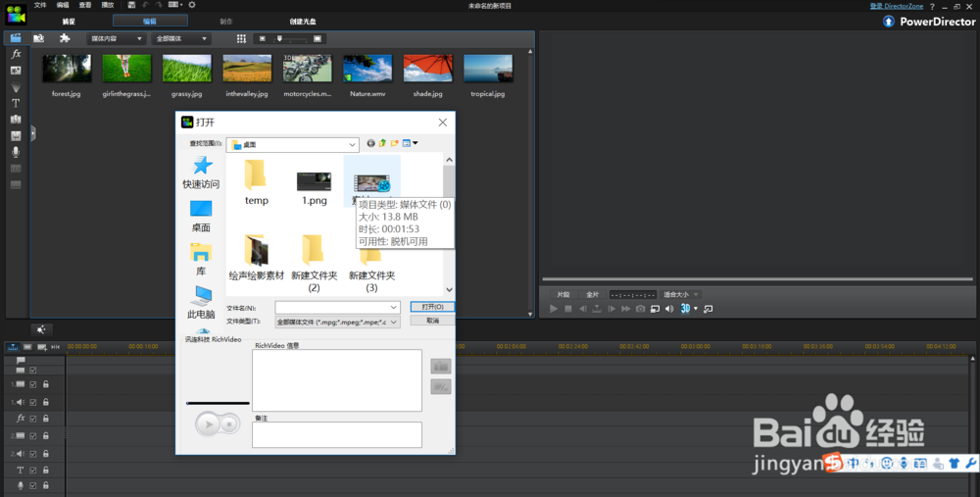The width and height of the screenshot is (980, 497).
Task: Click the add tracks icon
Action: [42, 347]
